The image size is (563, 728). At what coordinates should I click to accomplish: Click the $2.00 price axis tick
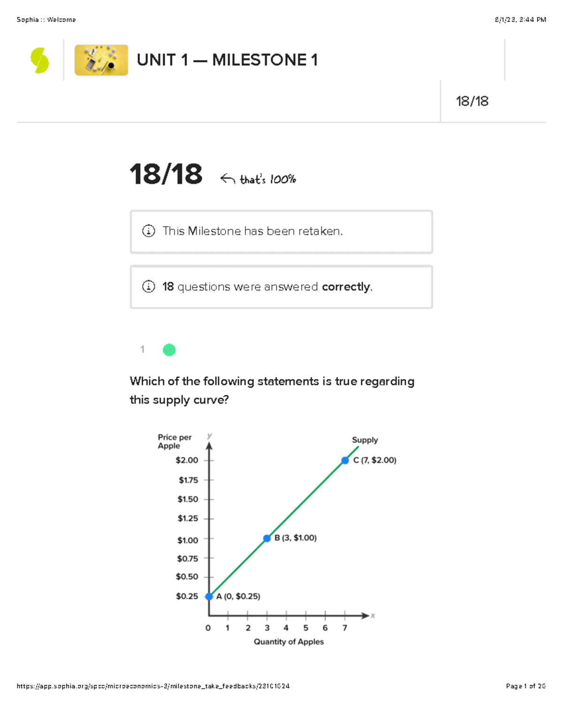187,460
